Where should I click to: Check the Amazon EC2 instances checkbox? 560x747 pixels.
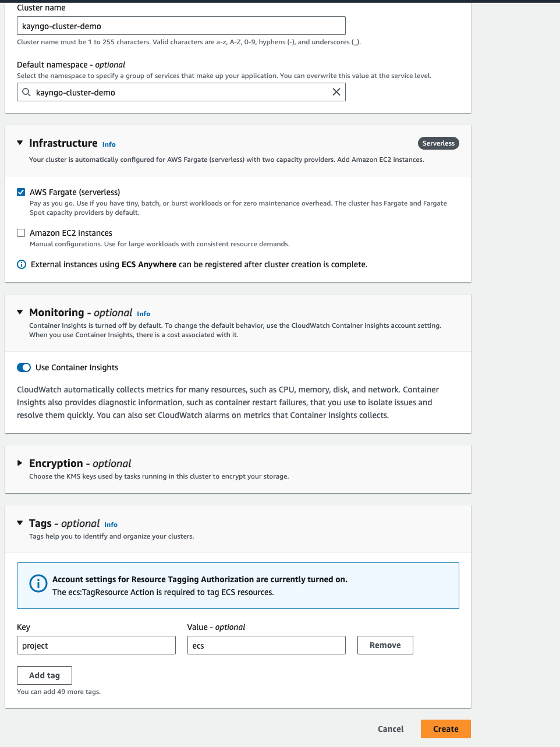tap(21, 233)
